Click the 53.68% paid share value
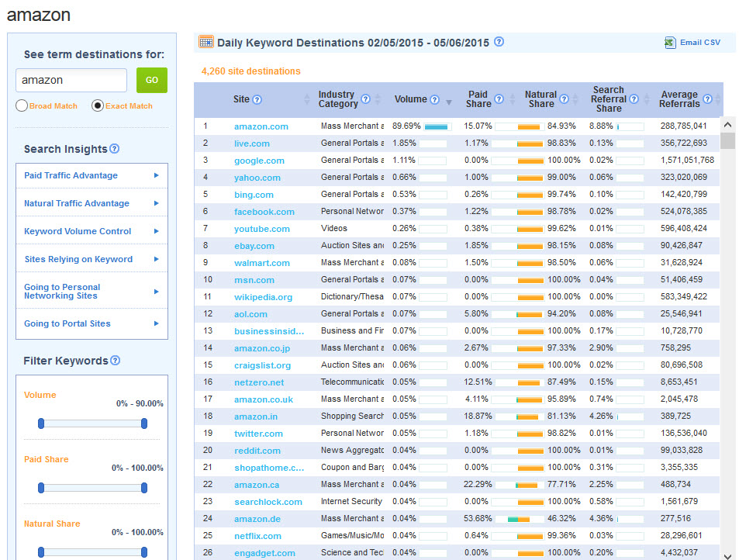The width and height of the screenshot is (739, 560). click(x=478, y=519)
